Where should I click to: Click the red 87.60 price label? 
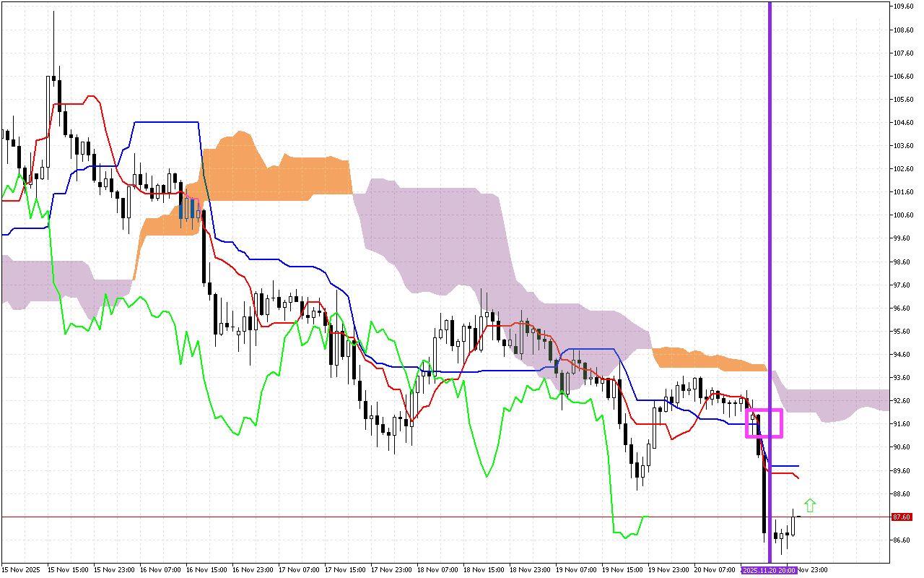click(901, 517)
